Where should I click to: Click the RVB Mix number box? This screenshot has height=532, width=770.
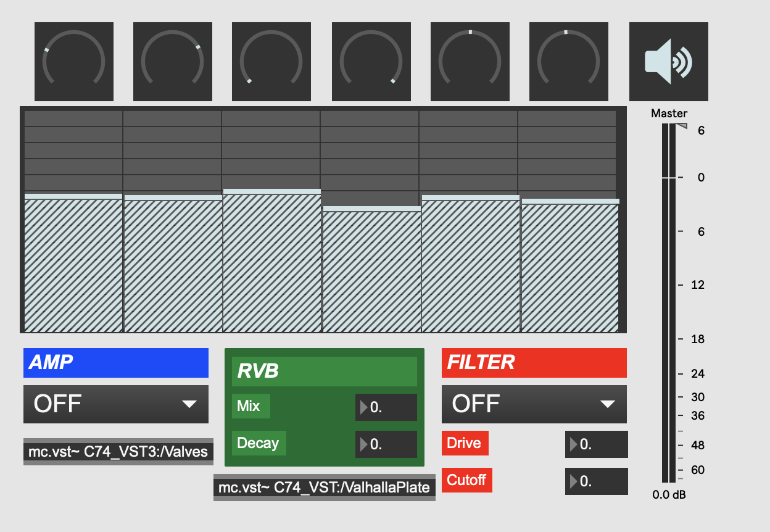(386, 407)
